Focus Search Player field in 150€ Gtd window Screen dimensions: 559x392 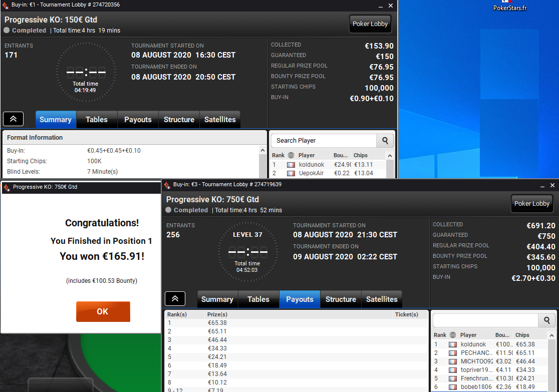point(324,140)
